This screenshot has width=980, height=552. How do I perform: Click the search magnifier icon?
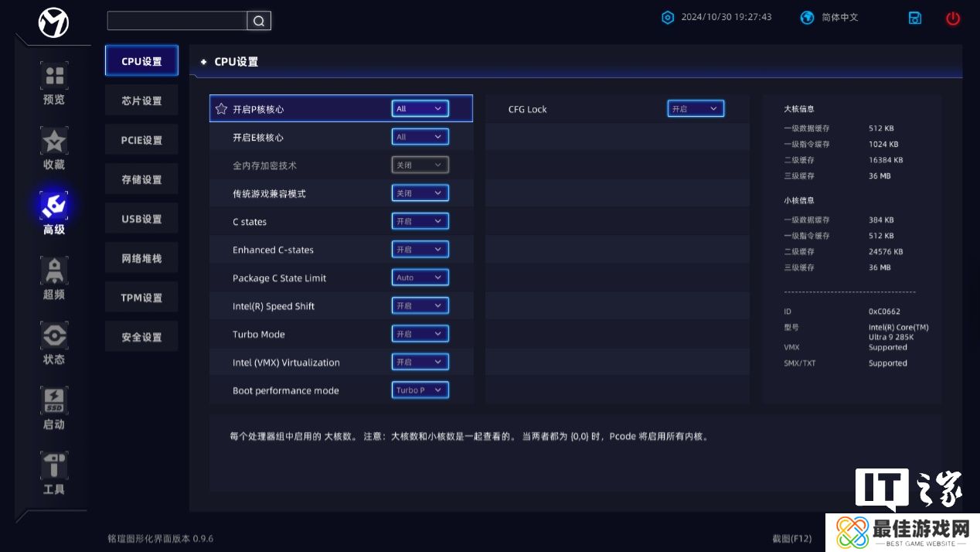(x=259, y=21)
